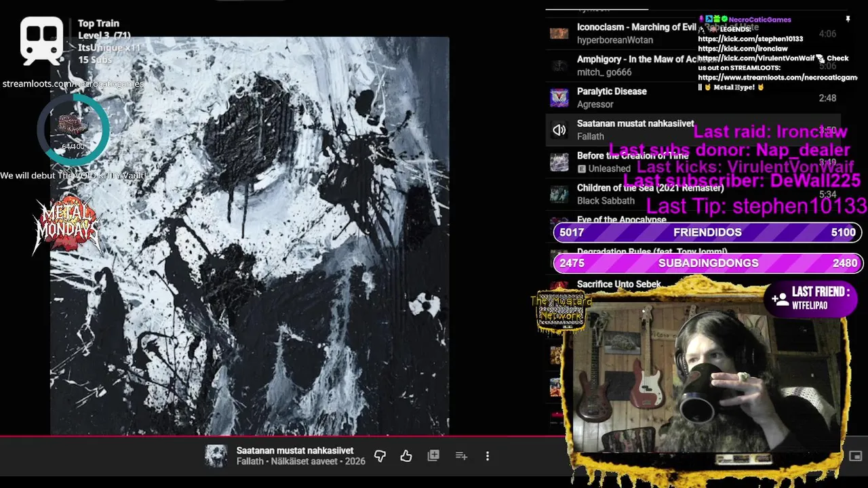Click Before the Creation of Time thumbnail
The width and height of the screenshot is (868, 488).
click(559, 162)
